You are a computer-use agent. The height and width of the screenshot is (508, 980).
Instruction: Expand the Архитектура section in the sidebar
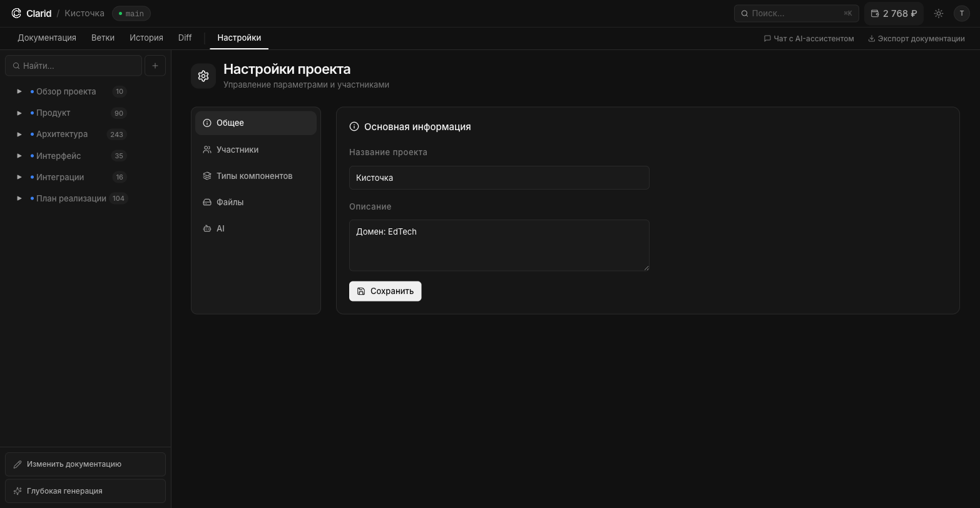(x=19, y=134)
